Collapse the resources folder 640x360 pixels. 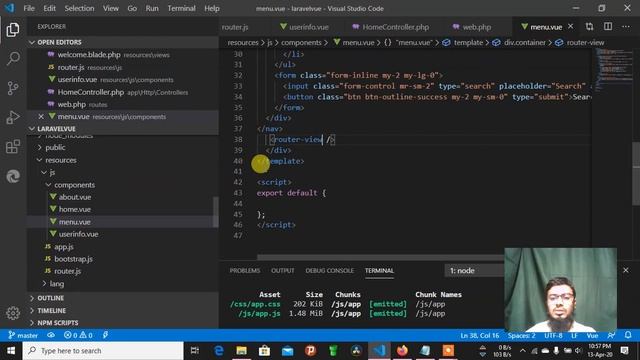(x=60, y=160)
